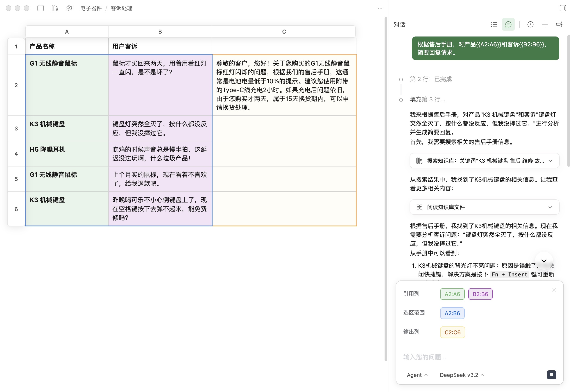The image size is (571, 392).
Task: Click the 电子器件 breadcrumb
Action: click(91, 8)
